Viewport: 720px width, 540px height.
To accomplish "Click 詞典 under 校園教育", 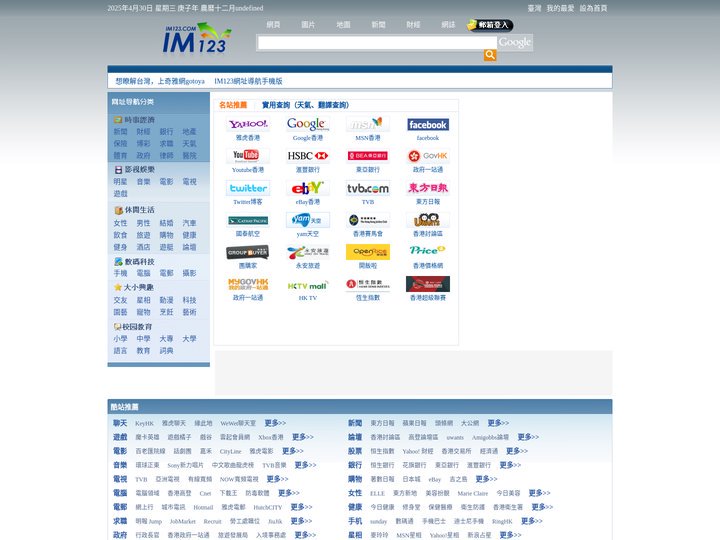I will (166, 350).
